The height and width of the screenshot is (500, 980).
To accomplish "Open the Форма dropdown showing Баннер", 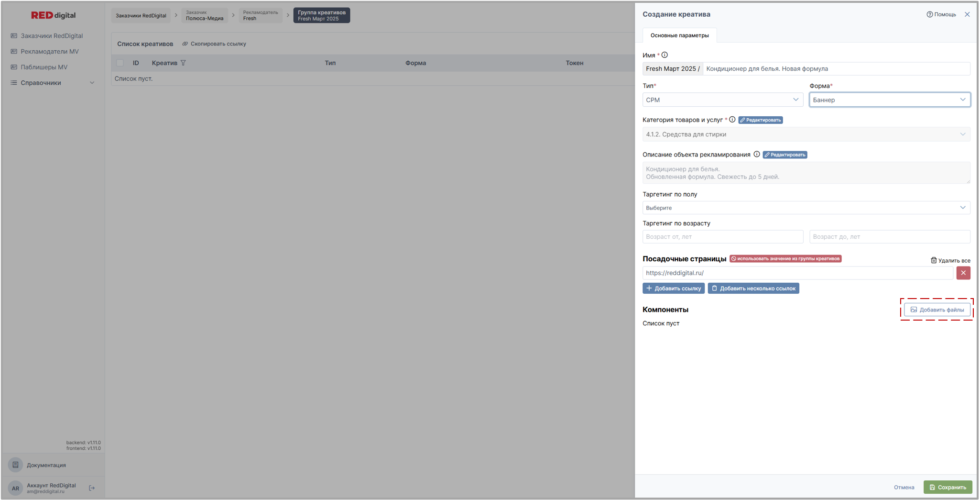I will point(889,100).
